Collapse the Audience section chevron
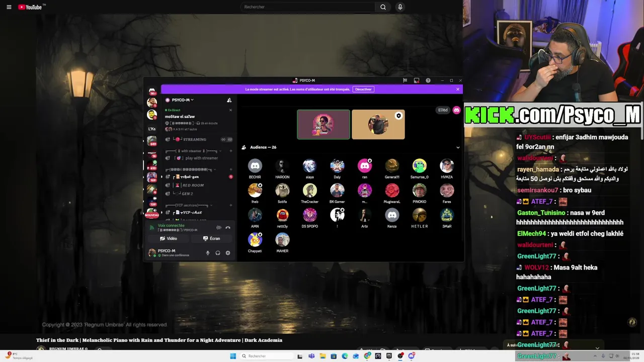The image size is (644, 362). pos(458,147)
